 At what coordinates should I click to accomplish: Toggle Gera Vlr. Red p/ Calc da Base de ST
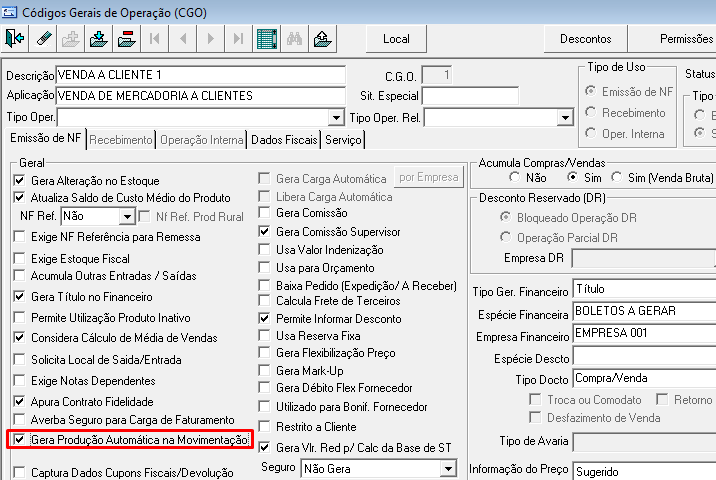[x=264, y=448]
